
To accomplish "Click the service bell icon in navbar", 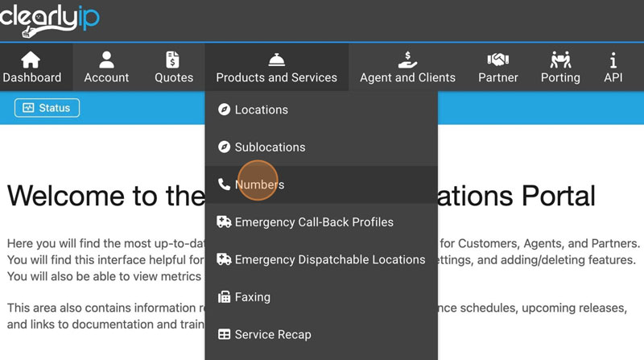I will (x=276, y=60).
